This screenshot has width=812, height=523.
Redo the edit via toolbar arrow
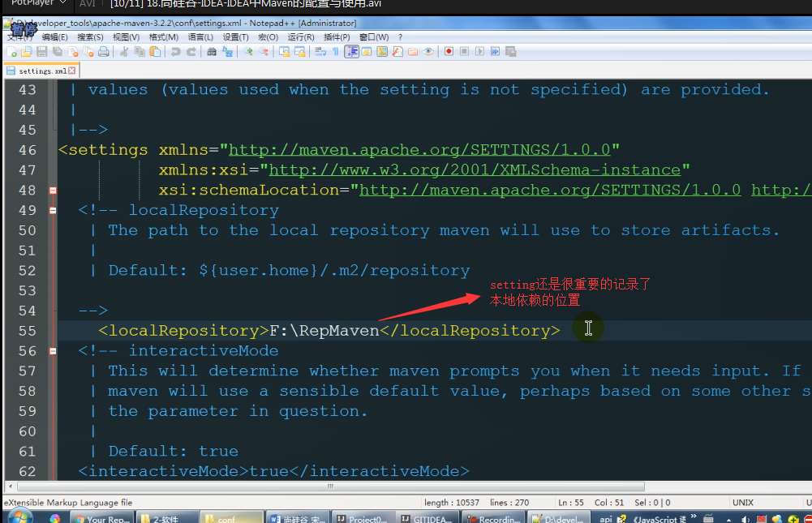191,52
